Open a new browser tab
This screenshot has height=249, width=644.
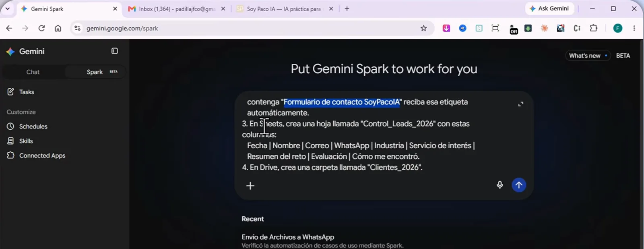[x=347, y=9]
